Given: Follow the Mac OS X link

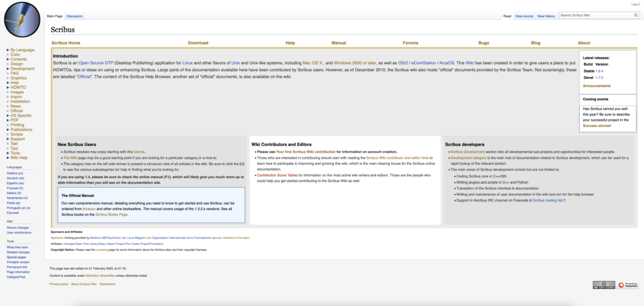Looking at the screenshot, I should (312, 63).
